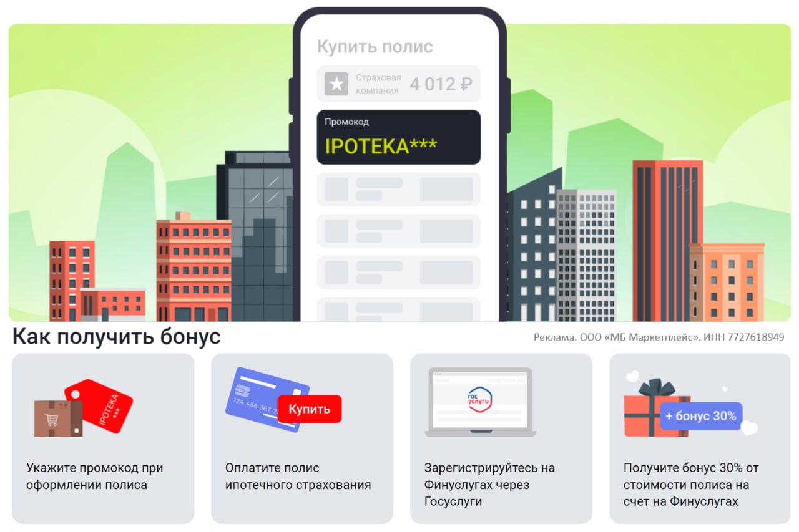Click the Промокод field showing IPOTEKA***
This screenshot has height=532, width=799.
pos(399,137)
